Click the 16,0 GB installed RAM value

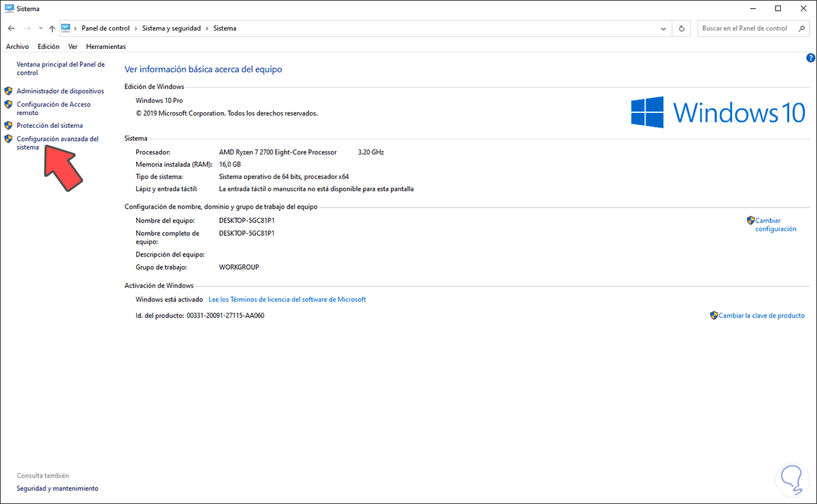click(x=229, y=165)
